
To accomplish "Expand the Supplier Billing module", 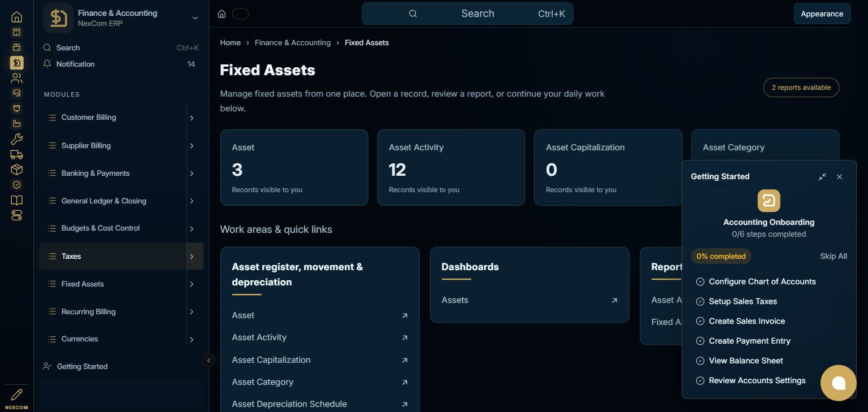I will click(x=192, y=146).
